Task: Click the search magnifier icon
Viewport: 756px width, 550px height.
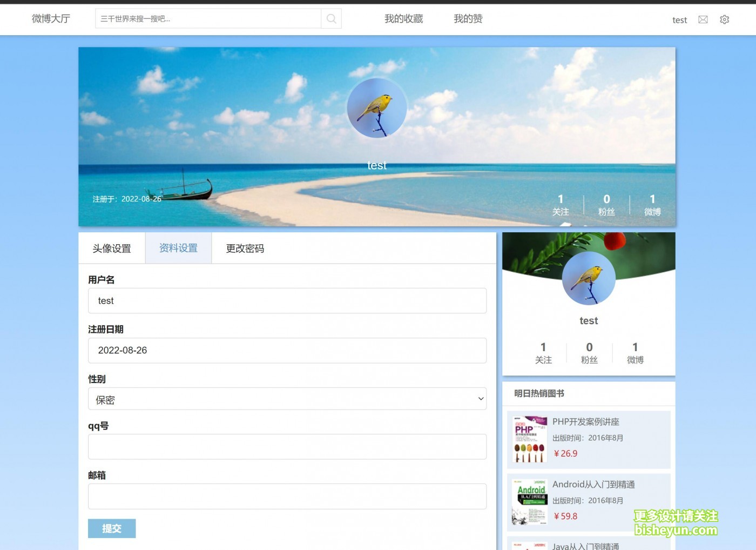Action: pos(331,19)
